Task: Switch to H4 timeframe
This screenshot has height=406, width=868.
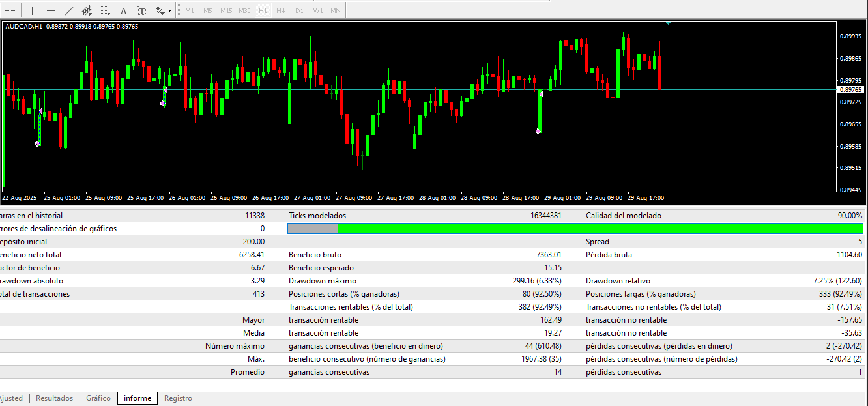Action: (280, 10)
